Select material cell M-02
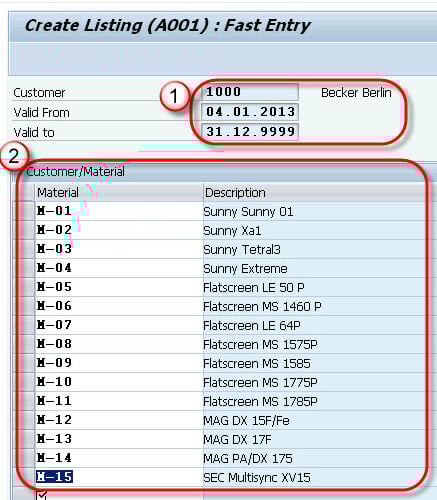This screenshot has height=500, width=437. click(x=119, y=230)
